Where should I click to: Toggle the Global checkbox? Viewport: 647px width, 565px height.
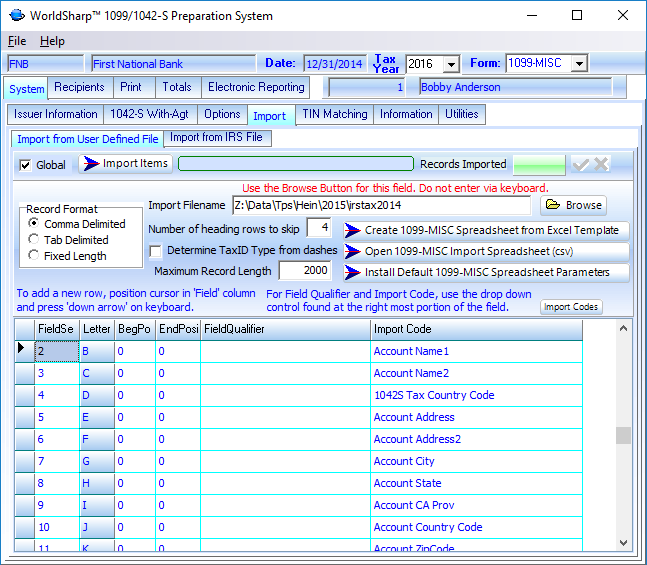click(26, 165)
